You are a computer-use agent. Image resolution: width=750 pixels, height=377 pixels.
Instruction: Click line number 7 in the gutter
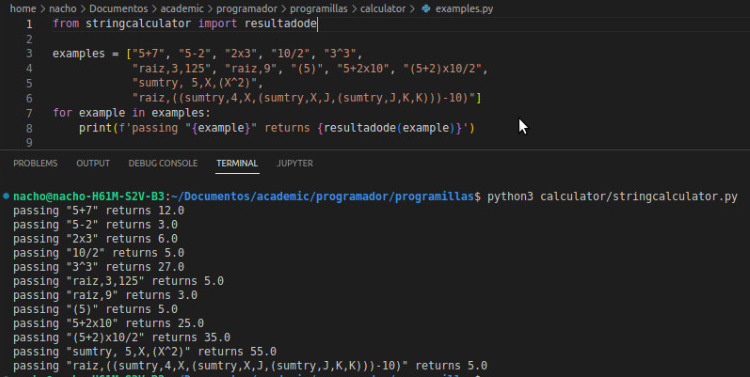pyautogui.click(x=29, y=113)
